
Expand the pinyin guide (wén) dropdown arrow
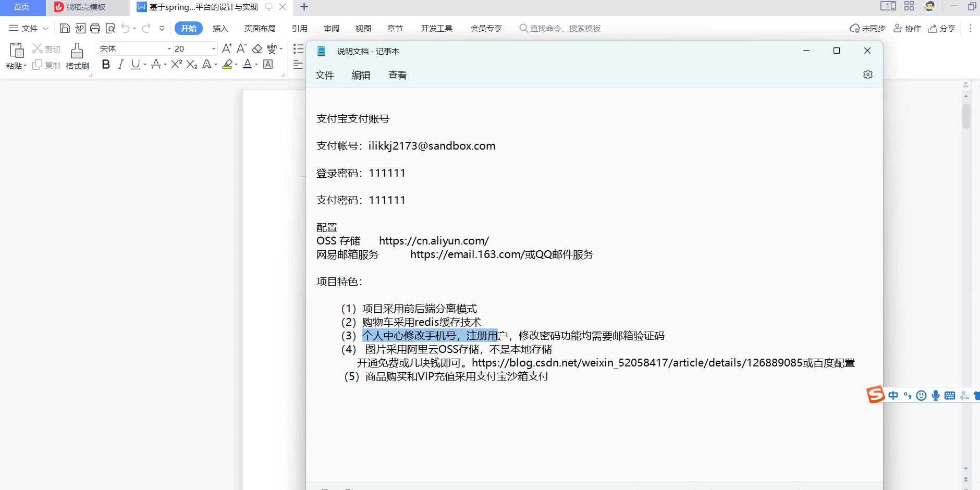point(281,48)
